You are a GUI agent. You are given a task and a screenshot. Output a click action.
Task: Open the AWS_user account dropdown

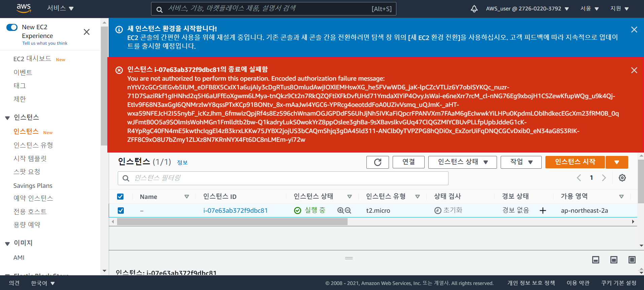point(527,9)
